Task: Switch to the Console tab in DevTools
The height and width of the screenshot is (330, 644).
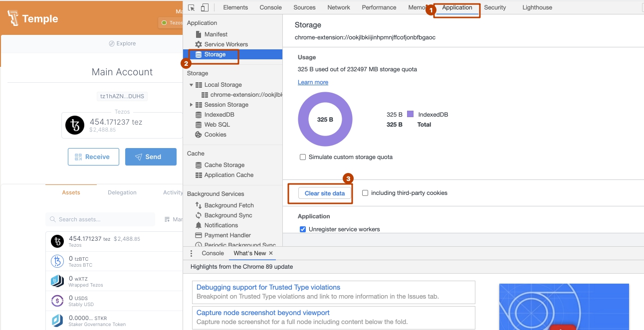Action: click(271, 7)
